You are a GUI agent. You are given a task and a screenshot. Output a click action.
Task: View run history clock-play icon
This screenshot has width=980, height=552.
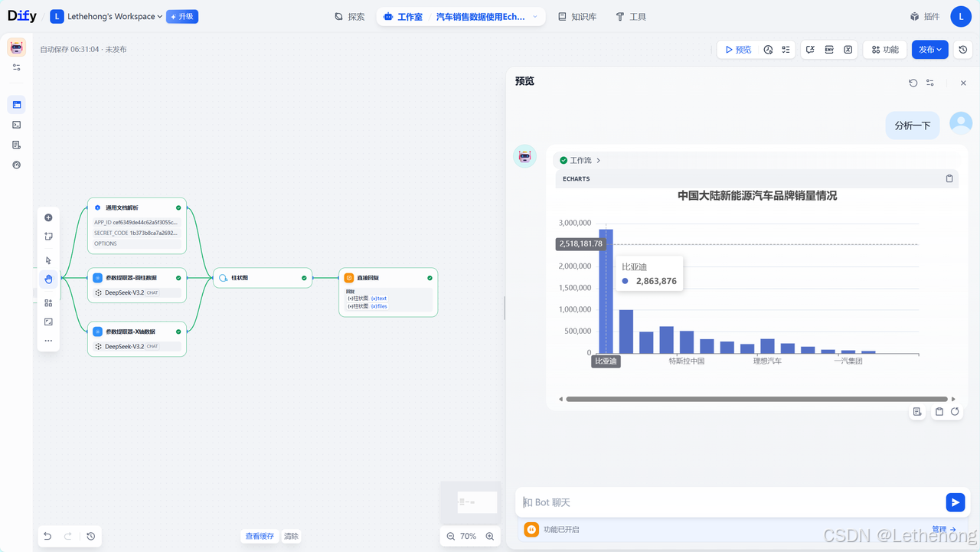click(x=768, y=49)
